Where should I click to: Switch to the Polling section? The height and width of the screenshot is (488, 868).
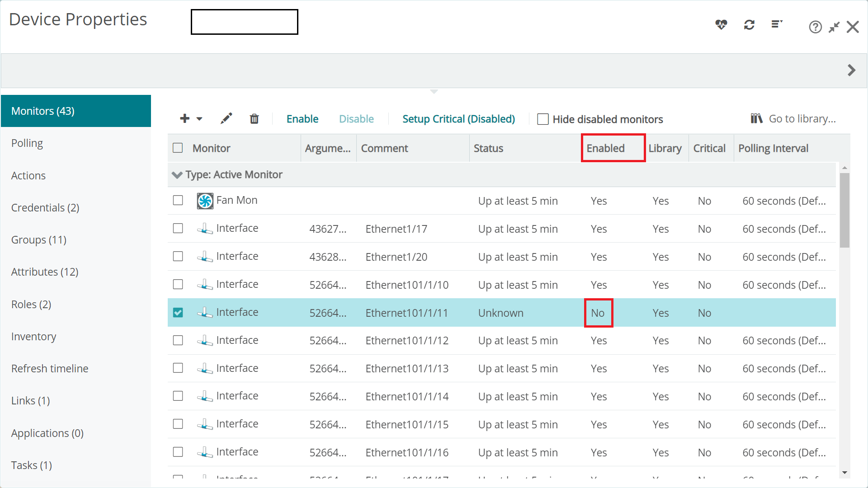coord(27,143)
